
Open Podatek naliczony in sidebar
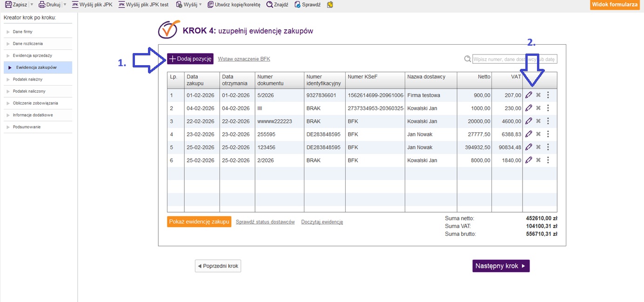point(29,91)
